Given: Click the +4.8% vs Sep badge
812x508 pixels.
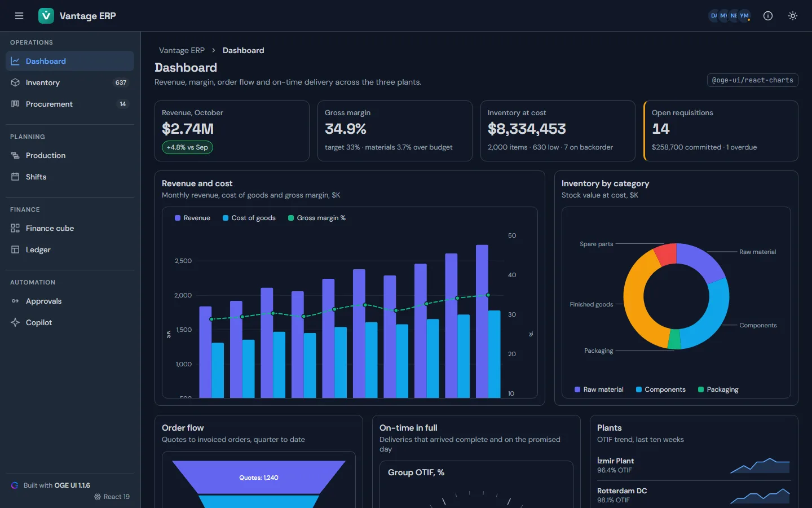Looking at the screenshot, I should point(187,147).
